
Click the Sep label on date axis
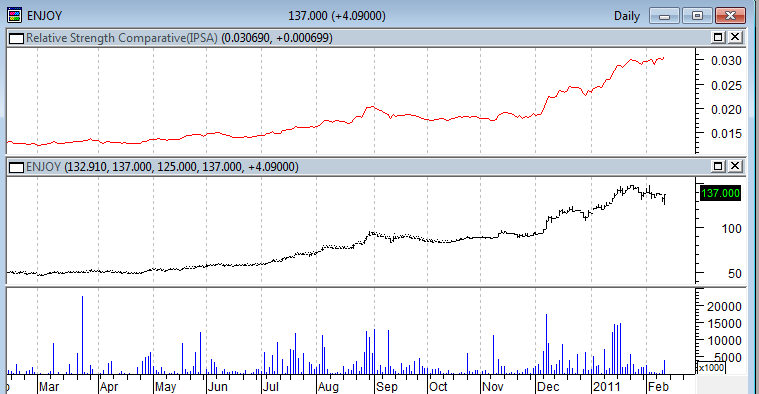click(x=387, y=387)
